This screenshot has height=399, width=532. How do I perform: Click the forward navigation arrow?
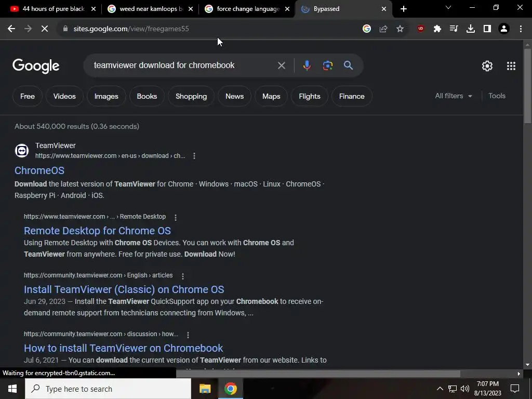coord(28,29)
